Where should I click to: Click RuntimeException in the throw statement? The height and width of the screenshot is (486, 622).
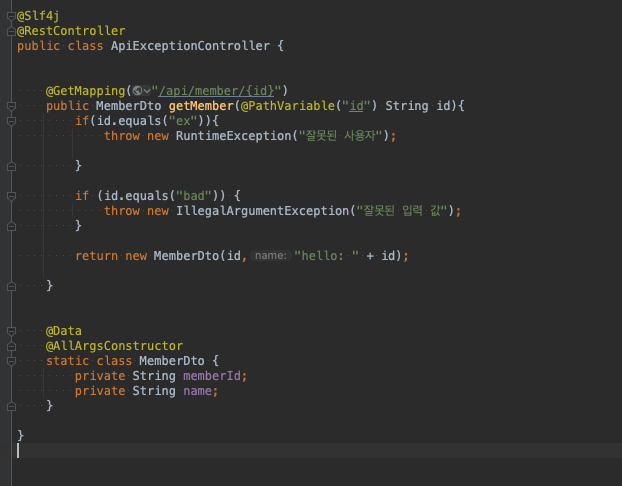pyautogui.click(x=233, y=136)
